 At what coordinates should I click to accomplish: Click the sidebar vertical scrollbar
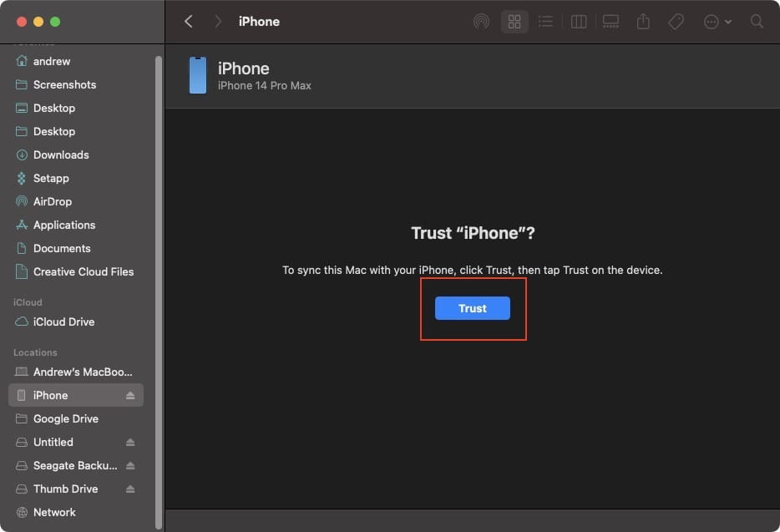(159, 292)
